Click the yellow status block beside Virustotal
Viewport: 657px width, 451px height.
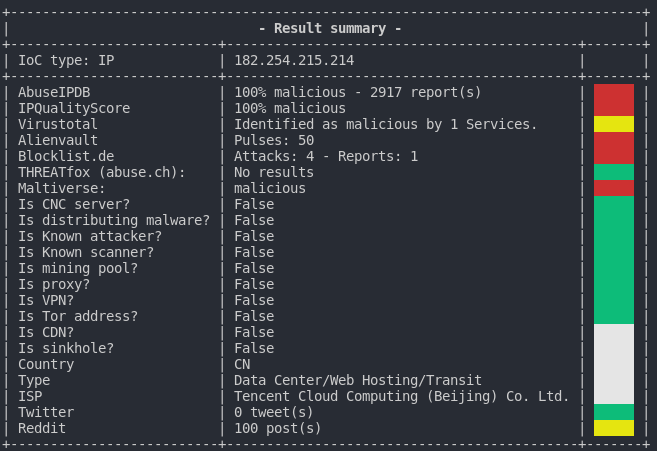click(x=613, y=124)
